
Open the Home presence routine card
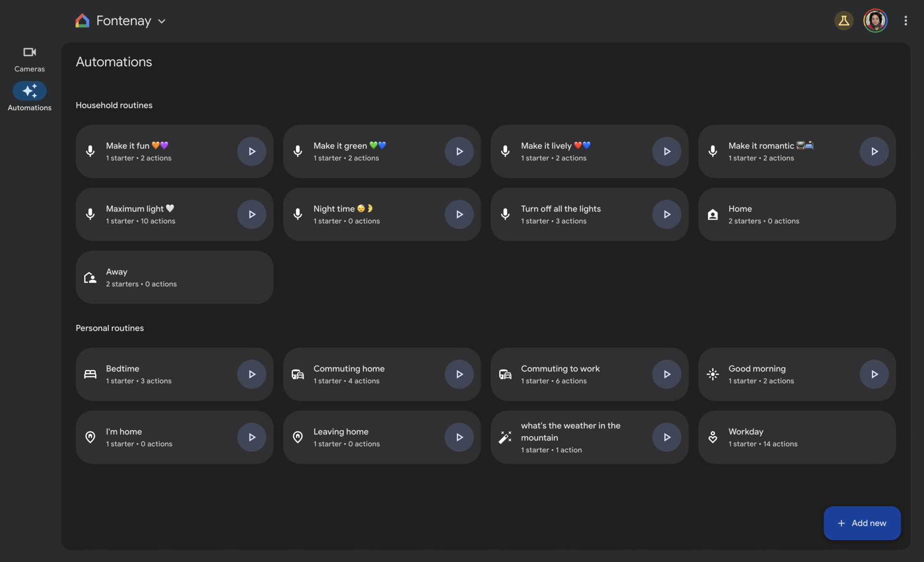pos(796,215)
